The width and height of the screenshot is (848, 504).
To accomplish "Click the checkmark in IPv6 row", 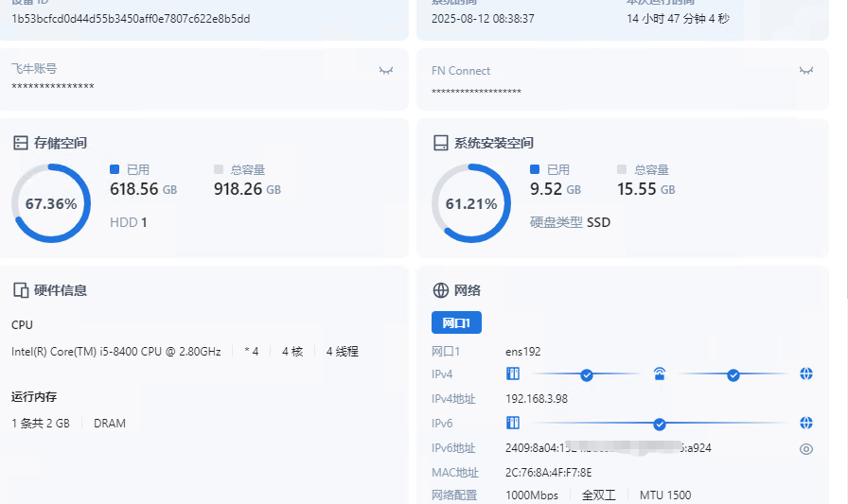I will (660, 424).
